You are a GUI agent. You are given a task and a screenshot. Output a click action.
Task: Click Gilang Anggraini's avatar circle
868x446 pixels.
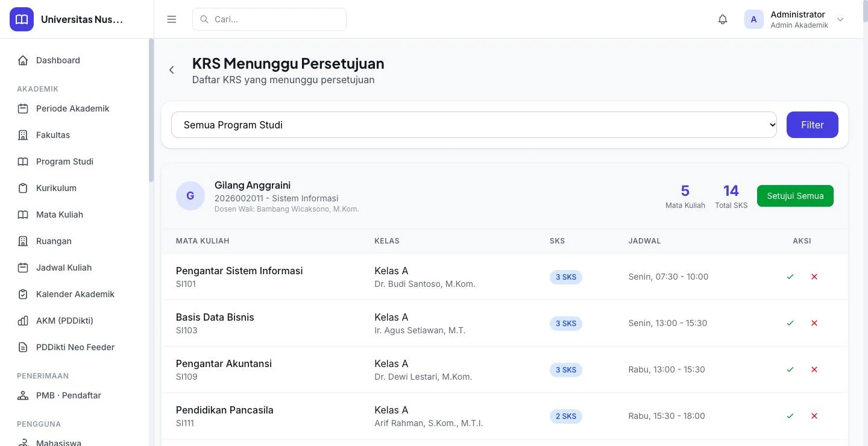tap(190, 196)
